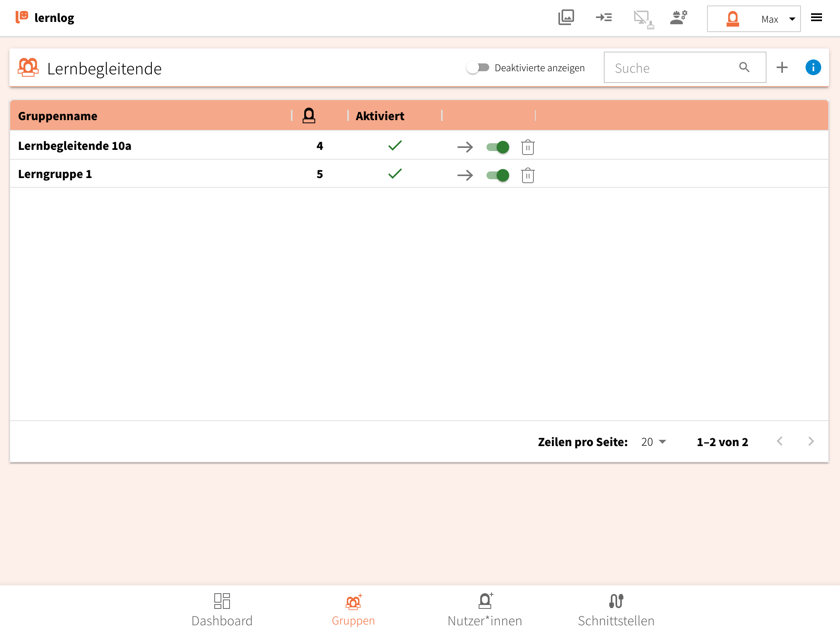Open Lernbegleitende 10a using the arrow icon
Screen dimensions: 840x630
point(465,148)
